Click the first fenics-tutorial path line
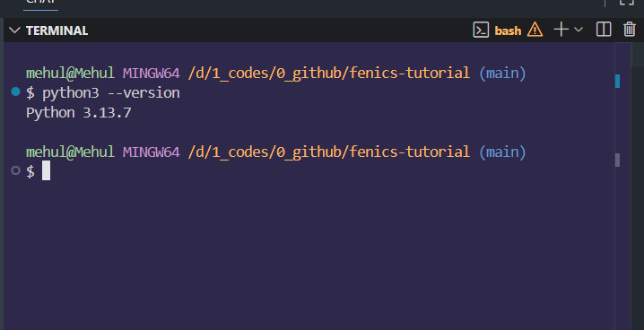Image resolution: width=644 pixels, height=330 pixels. (328, 74)
